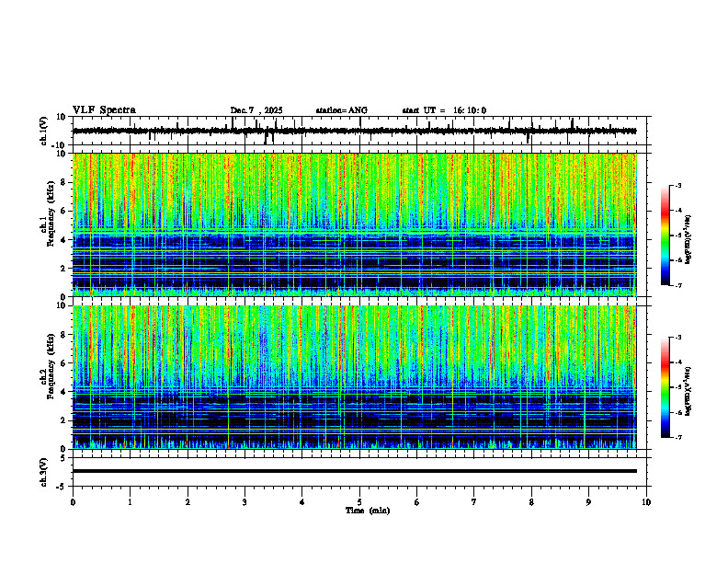Click the ch.2 spectrogram "6" kHz tick label
The width and height of the screenshot is (728, 563).
[x=63, y=363]
